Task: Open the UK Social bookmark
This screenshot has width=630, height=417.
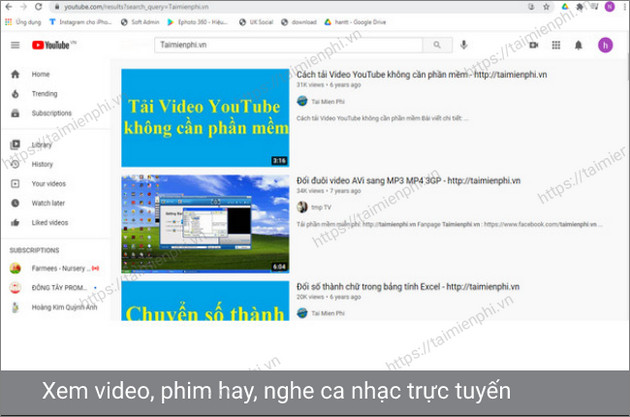Action: pos(256,22)
